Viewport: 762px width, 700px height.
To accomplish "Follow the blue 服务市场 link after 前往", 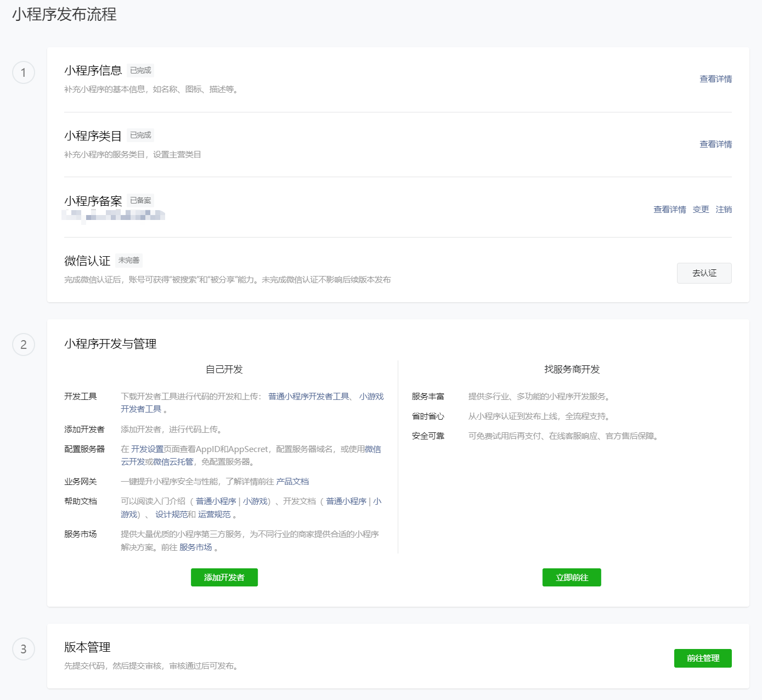I will coord(195,547).
